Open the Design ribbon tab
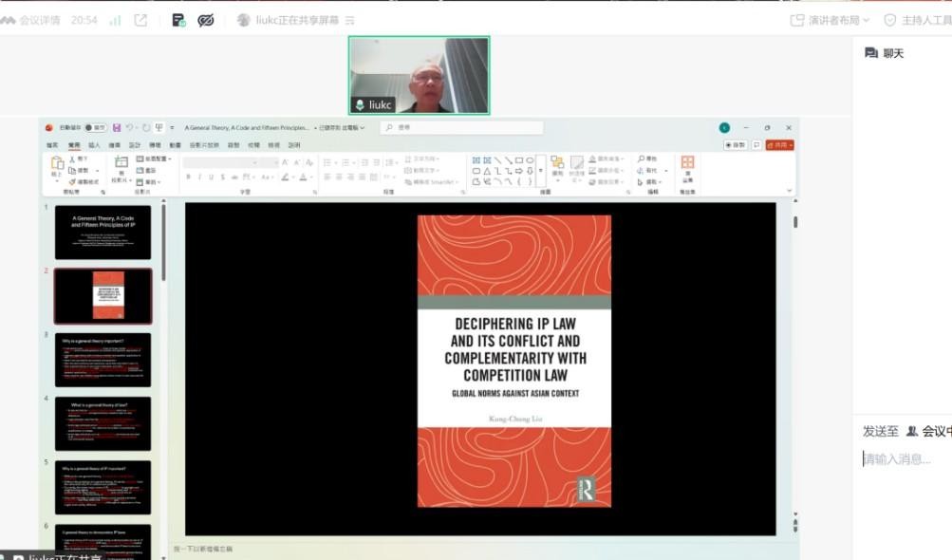 135,145
